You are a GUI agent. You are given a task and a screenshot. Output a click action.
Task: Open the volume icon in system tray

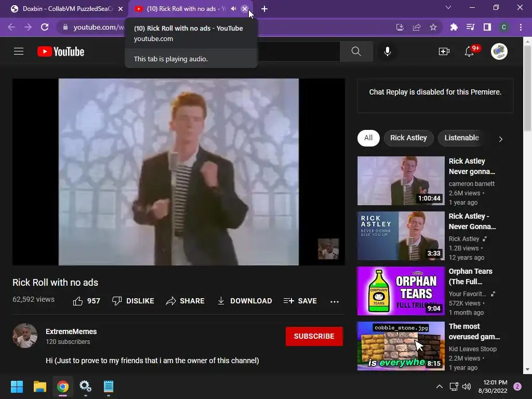pos(467,387)
